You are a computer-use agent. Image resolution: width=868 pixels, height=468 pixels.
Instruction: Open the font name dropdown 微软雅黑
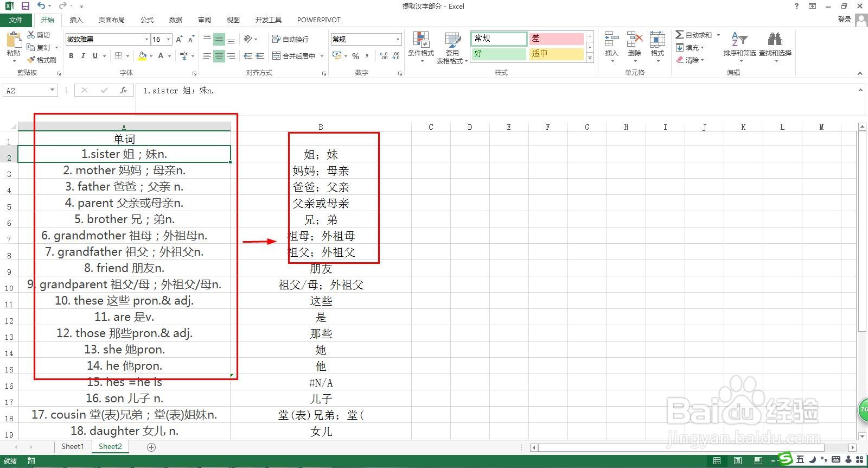point(146,39)
